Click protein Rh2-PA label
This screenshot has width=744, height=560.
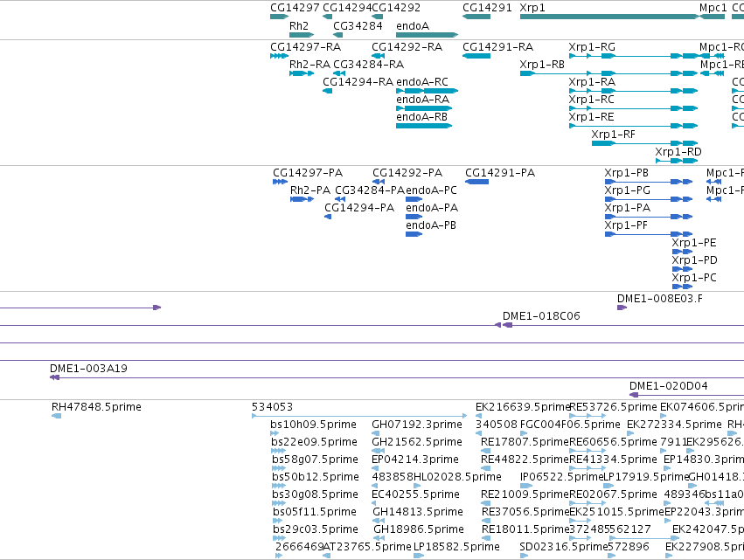point(310,190)
